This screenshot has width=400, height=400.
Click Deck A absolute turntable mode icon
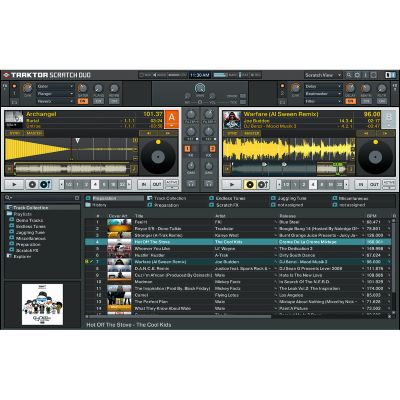click(45, 184)
